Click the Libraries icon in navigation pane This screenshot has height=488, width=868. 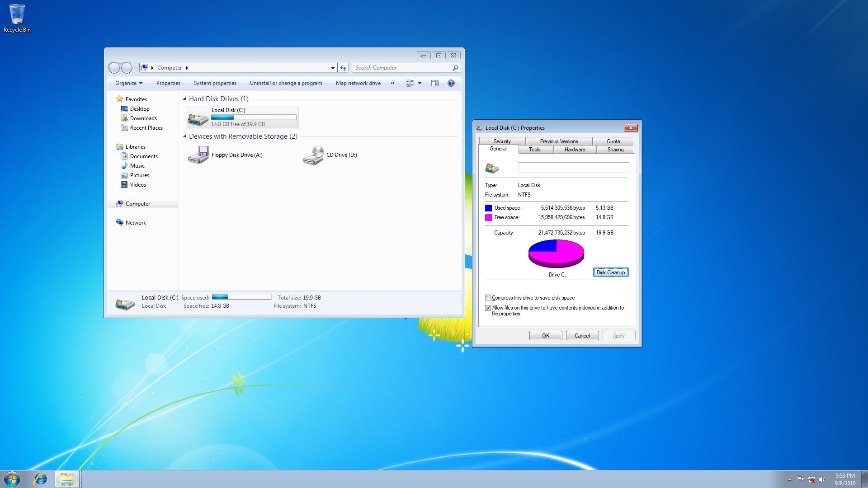click(120, 147)
